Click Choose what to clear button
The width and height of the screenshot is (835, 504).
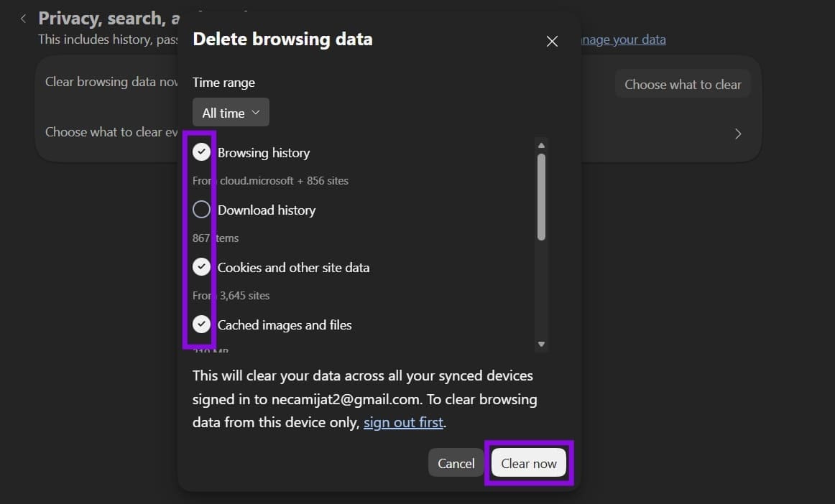click(683, 84)
